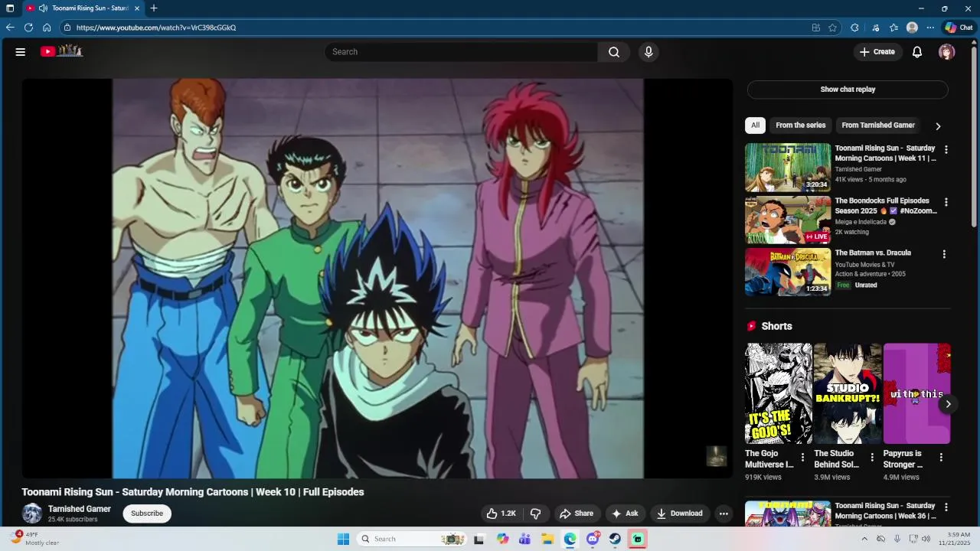The height and width of the screenshot is (551, 980).
Task: Open options for The Studio Behind Sol short
Action: click(x=872, y=458)
